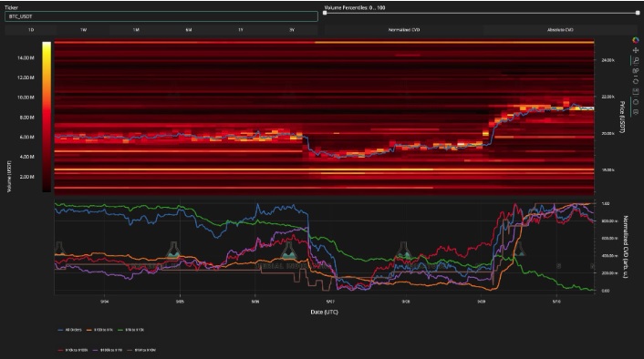The width and height of the screenshot is (644, 359).
Task: Select the 1W time range tab
Action: (83, 30)
